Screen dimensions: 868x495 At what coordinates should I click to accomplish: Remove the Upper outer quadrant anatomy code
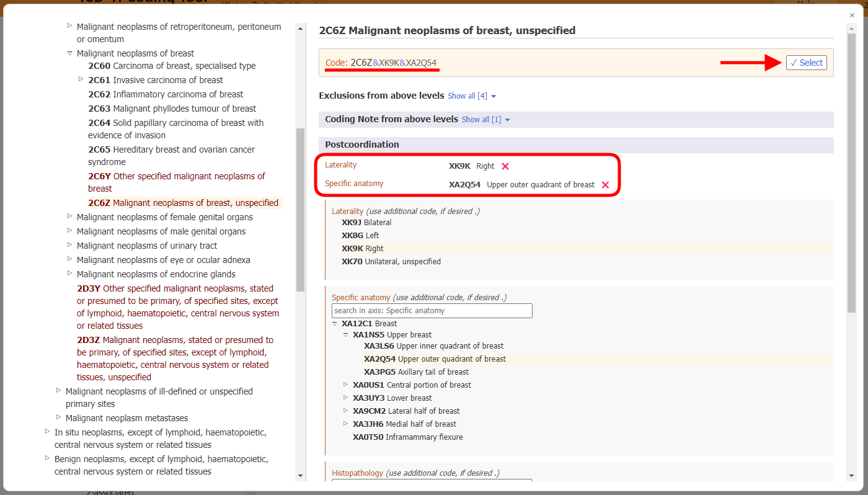(604, 184)
